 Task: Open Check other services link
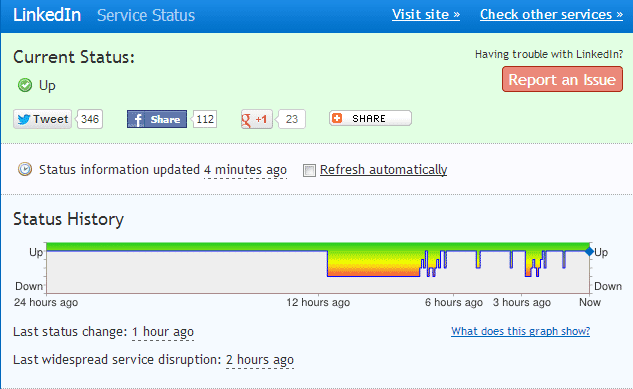[x=551, y=15]
